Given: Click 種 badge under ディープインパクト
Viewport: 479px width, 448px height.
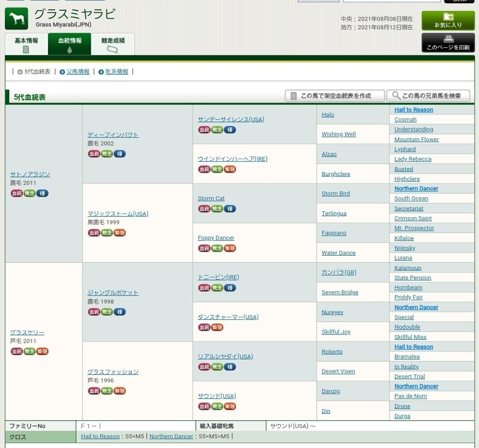Looking at the screenshot, I should click(x=119, y=154).
